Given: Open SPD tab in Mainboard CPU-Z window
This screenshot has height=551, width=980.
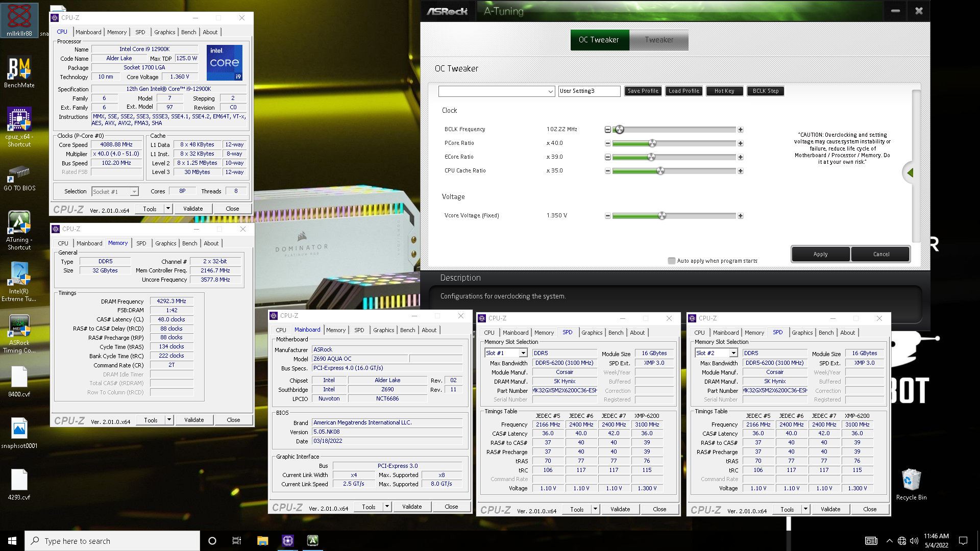Looking at the screenshot, I should coord(359,330).
